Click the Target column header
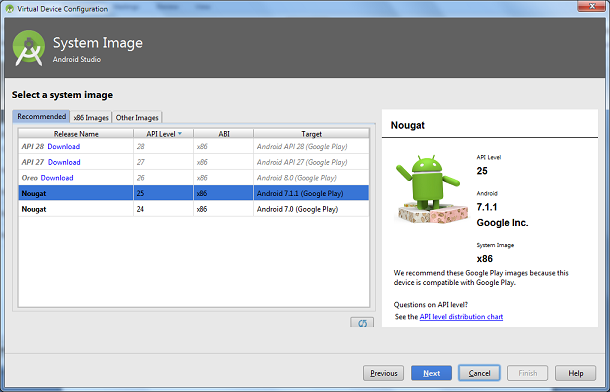 [311, 134]
